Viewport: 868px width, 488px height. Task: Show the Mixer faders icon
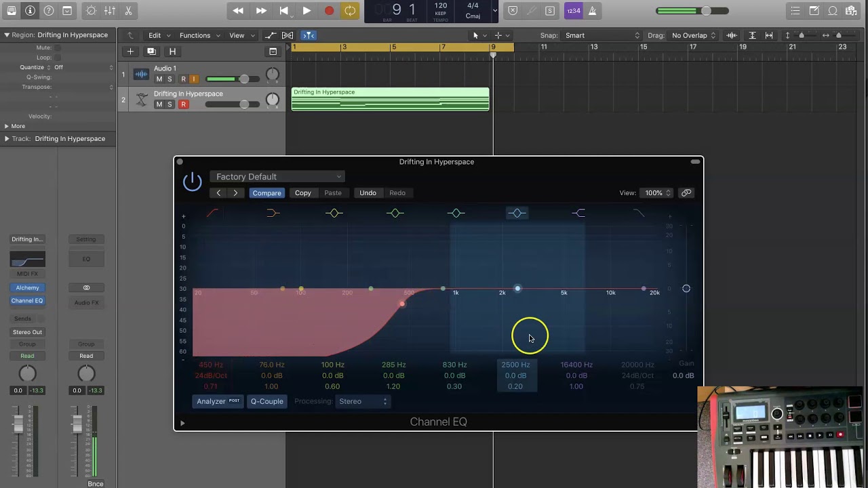pyautogui.click(x=110, y=11)
